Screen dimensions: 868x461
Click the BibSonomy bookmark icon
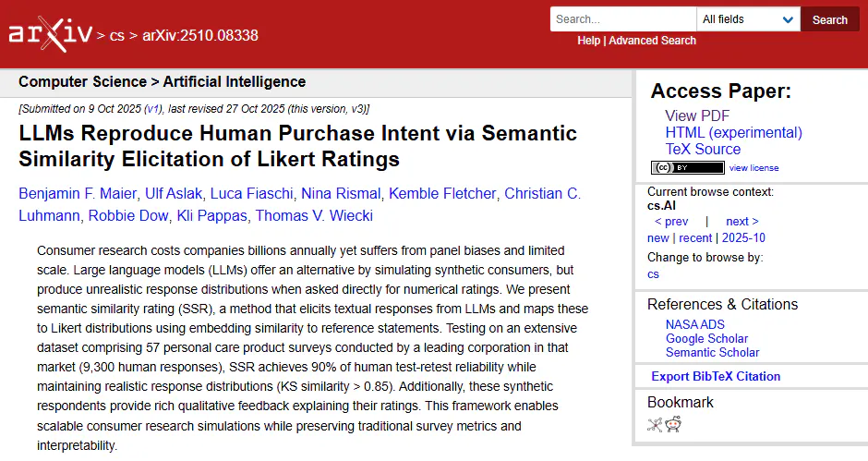tap(655, 424)
